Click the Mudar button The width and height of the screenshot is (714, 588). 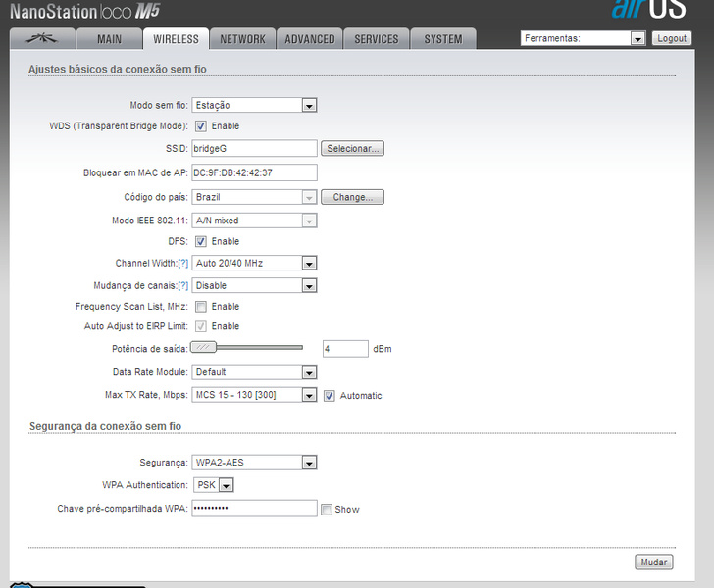pos(654,563)
